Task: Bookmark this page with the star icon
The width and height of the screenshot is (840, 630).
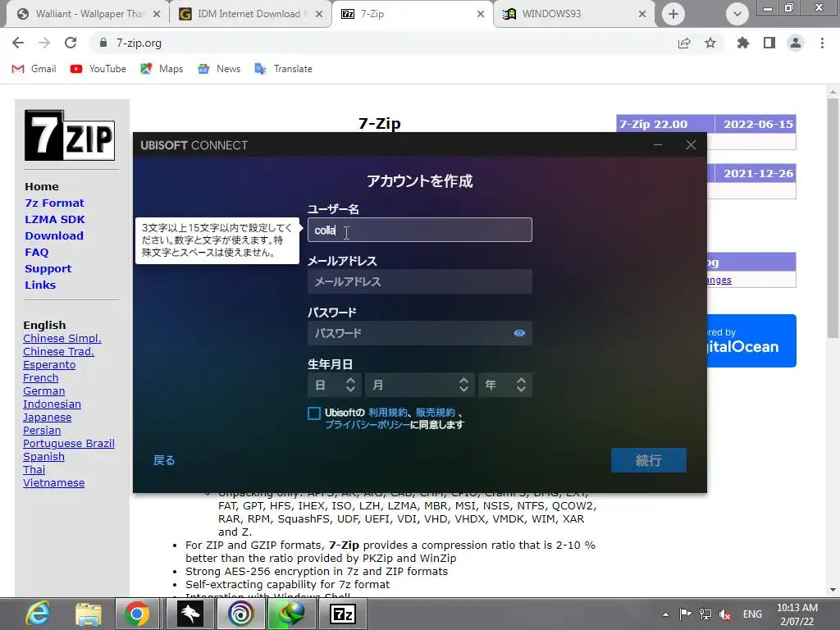Action: pos(710,43)
